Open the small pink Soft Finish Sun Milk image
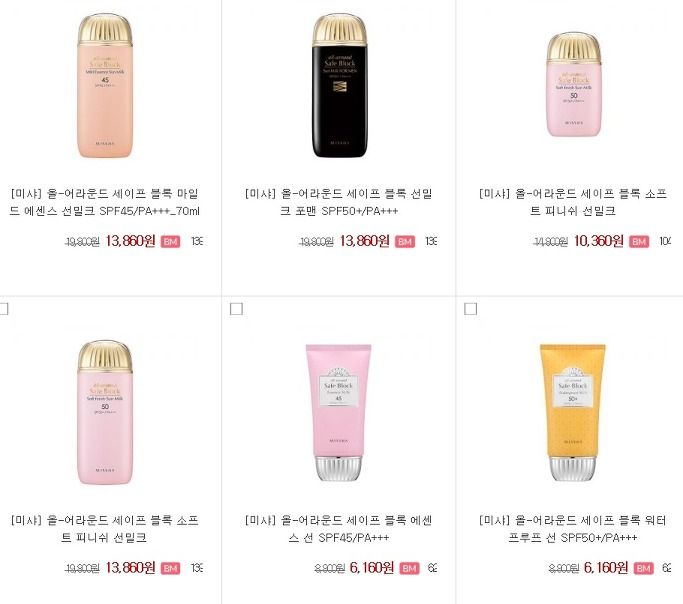The image size is (683, 604). [574, 84]
